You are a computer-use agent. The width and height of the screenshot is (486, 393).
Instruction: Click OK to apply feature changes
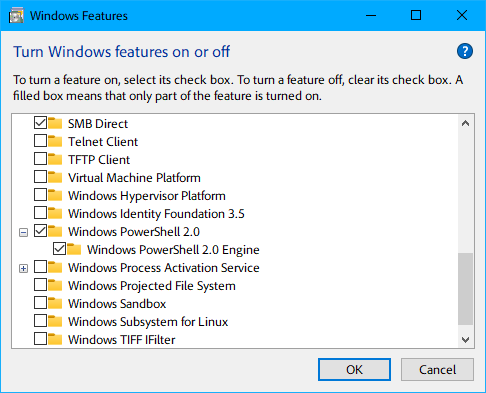pos(354,369)
